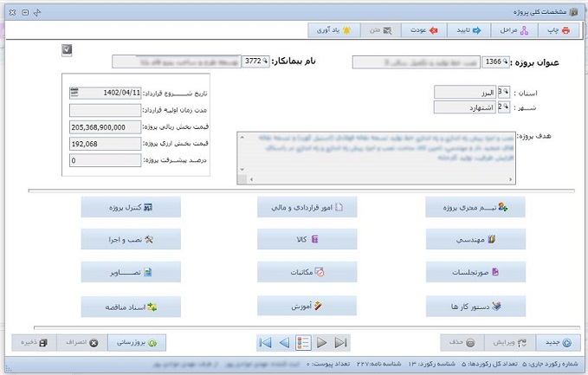Open نصب و اجرا (installation) button
588x375 pixels.
(x=131, y=239)
